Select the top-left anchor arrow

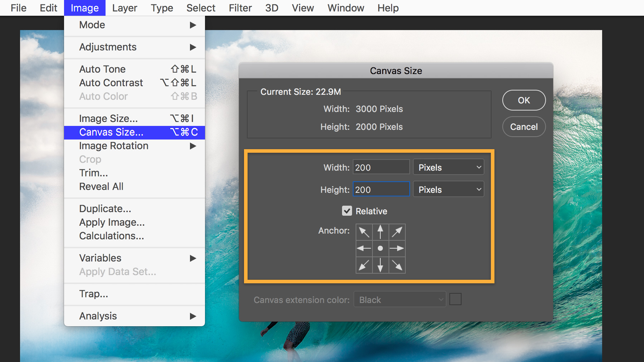(x=364, y=232)
